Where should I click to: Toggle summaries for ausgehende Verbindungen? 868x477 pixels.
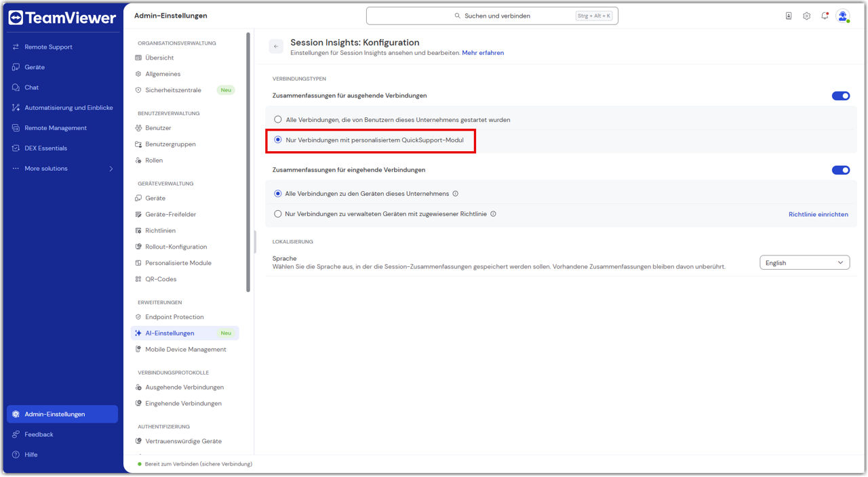841,96
